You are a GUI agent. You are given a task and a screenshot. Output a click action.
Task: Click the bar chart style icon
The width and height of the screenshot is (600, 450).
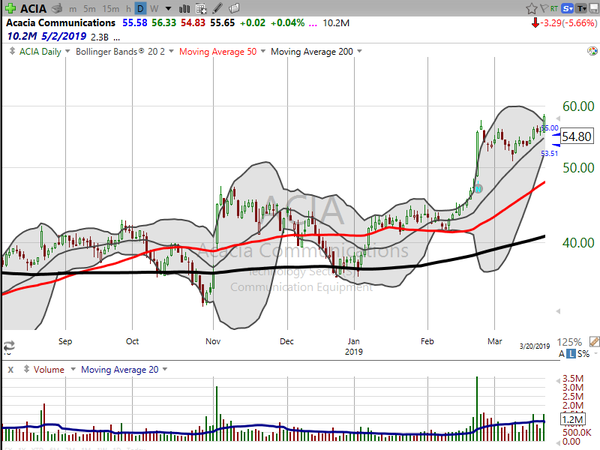click(x=184, y=8)
